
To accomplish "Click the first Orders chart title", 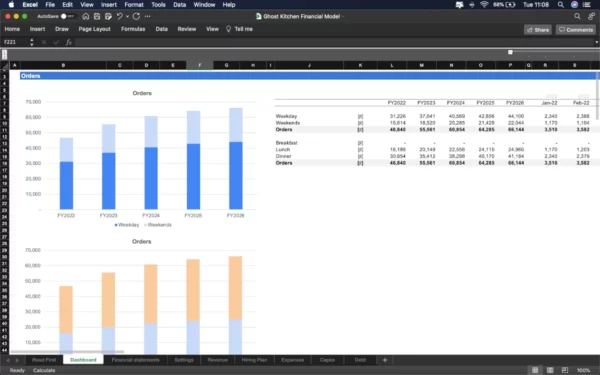I will click(142, 93).
